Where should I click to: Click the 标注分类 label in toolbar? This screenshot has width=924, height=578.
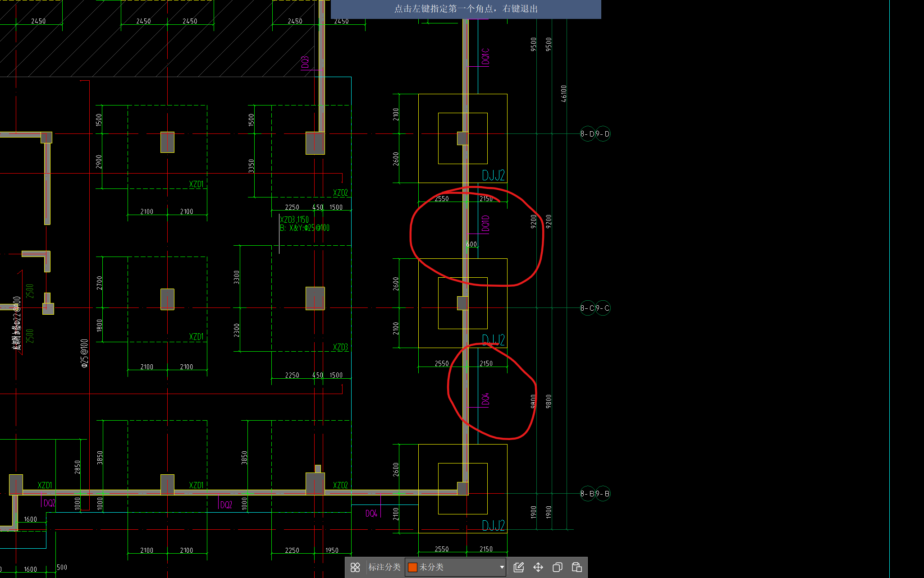click(384, 567)
